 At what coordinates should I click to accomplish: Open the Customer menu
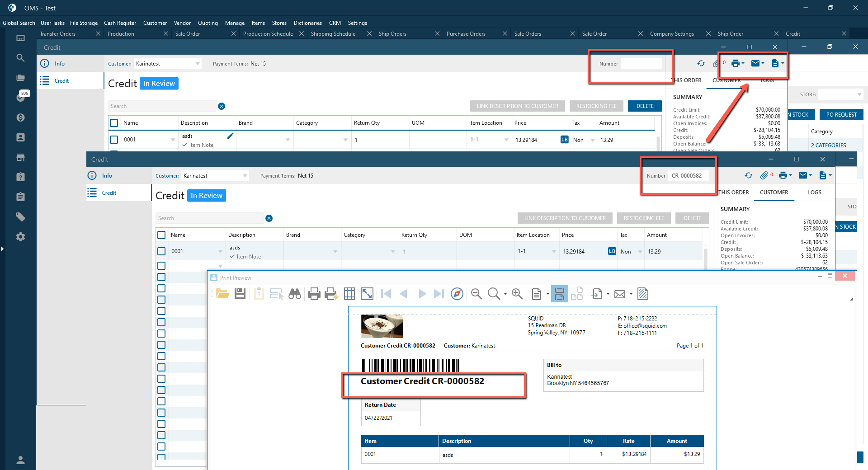[155, 23]
